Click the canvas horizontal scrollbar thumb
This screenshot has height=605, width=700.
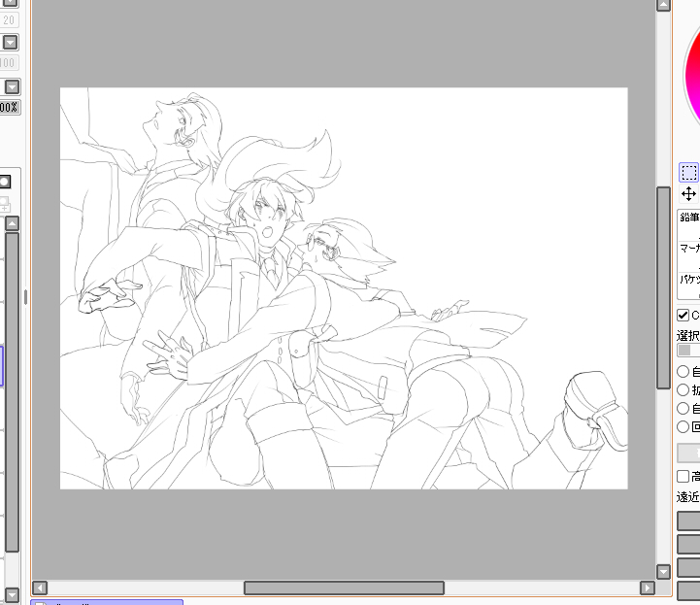tap(345, 588)
